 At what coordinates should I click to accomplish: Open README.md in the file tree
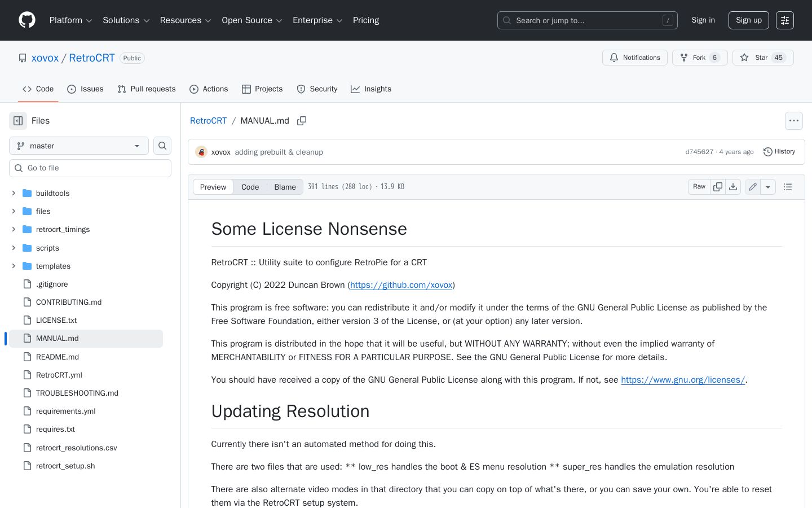click(58, 357)
